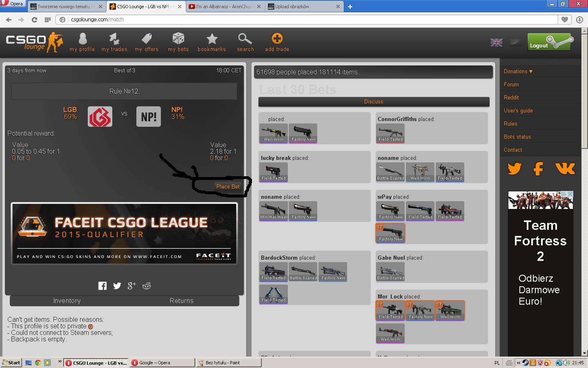
Task: View my bets via dice icon
Action: click(x=178, y=43)
